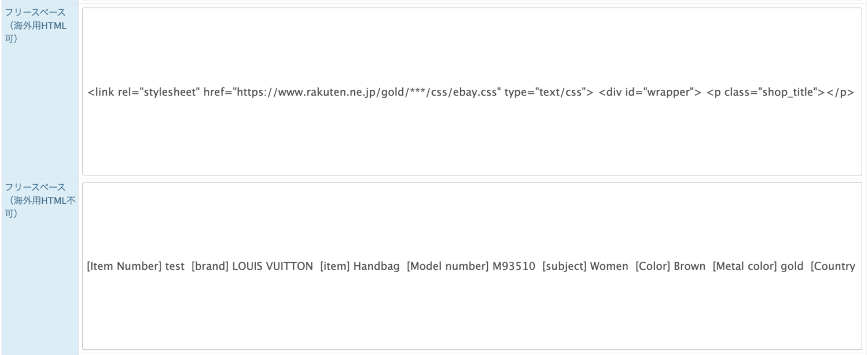Screen dimensions: 868x355
Task: Click the Brown color value text
Action: (690, 266)
